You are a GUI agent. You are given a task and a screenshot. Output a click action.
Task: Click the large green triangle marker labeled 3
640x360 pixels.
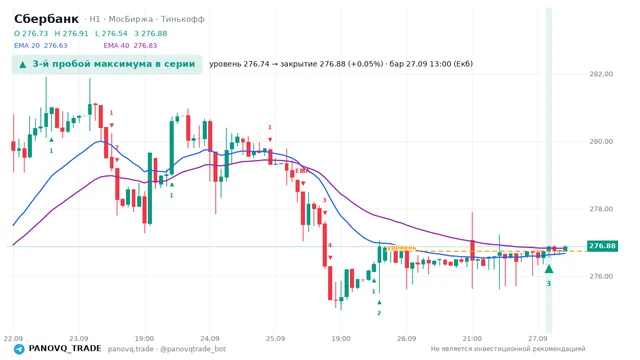pos(549,269)
